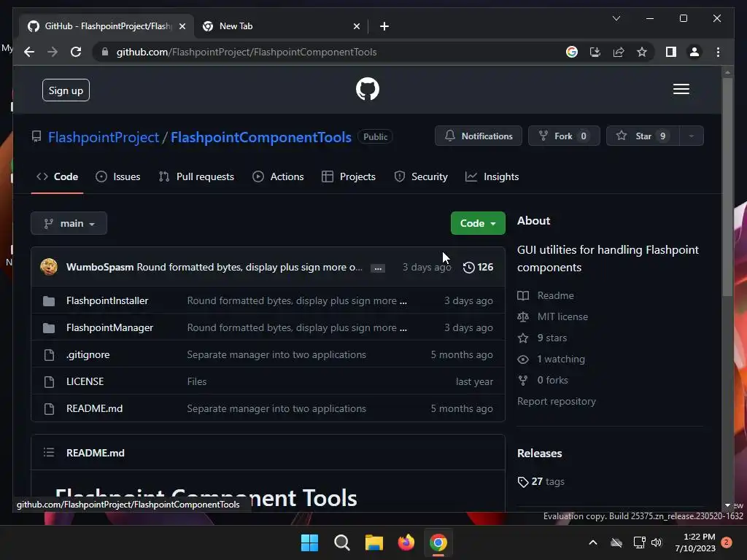Click Report repository
This screenshot has width=747, height=560.
[557, 402]
